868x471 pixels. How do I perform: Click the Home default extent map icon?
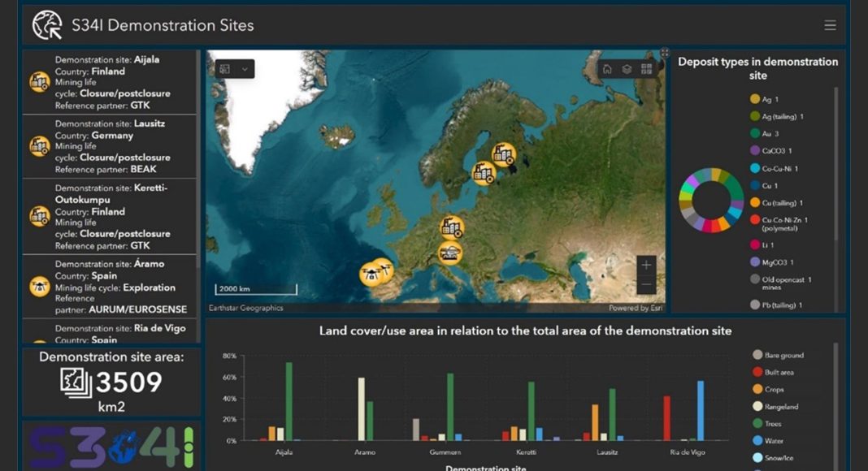coord(607,69)
